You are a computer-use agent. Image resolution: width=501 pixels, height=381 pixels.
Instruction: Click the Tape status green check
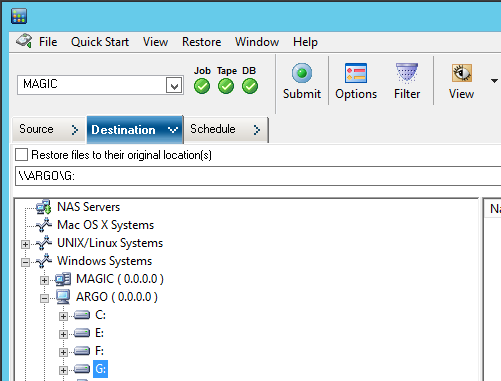226,86
